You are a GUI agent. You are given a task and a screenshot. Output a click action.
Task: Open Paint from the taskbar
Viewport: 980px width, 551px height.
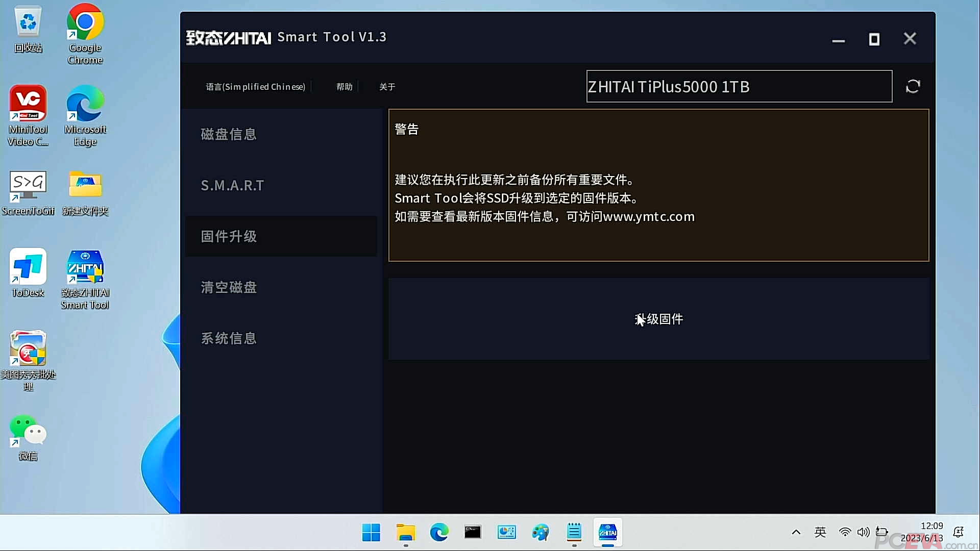tap(541, 532)
